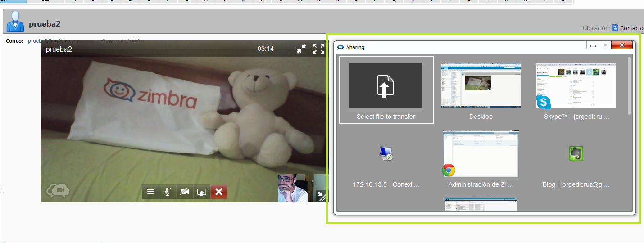Open the video call menu icon
Image resolution: width=644 pixels, height=243 pixels.
150,192
